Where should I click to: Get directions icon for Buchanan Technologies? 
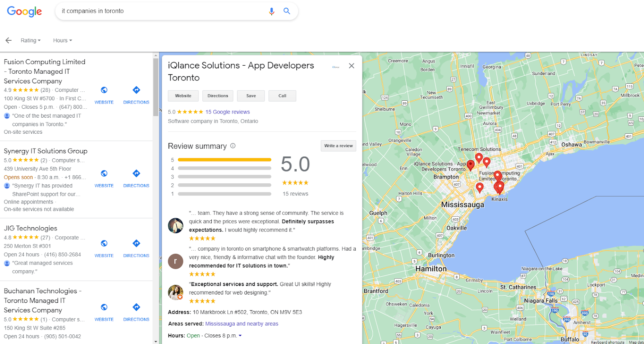136,307
